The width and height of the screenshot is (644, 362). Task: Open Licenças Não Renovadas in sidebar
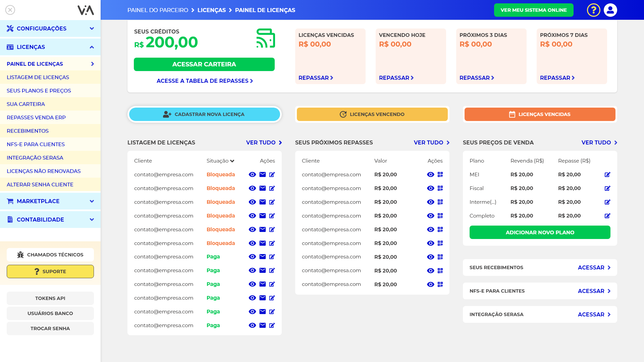[x=50, y=171]
